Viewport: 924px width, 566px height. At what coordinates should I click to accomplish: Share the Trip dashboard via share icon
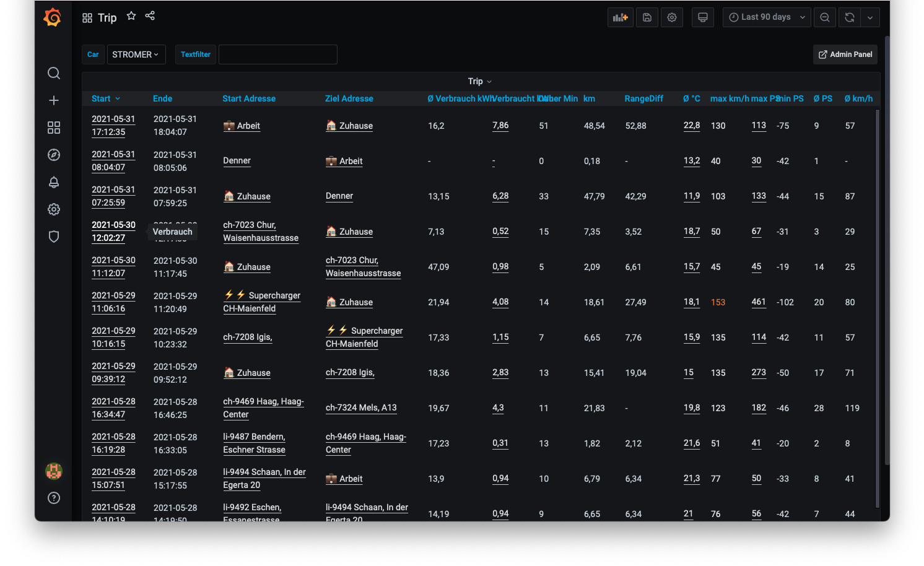150,16
